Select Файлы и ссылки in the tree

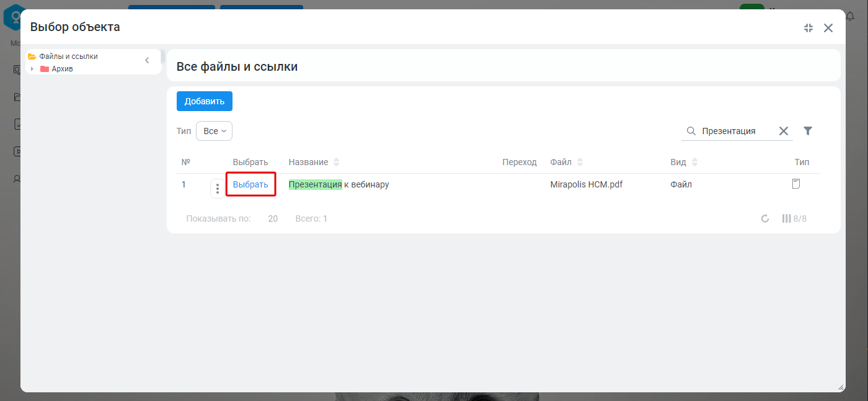point(69,56)
